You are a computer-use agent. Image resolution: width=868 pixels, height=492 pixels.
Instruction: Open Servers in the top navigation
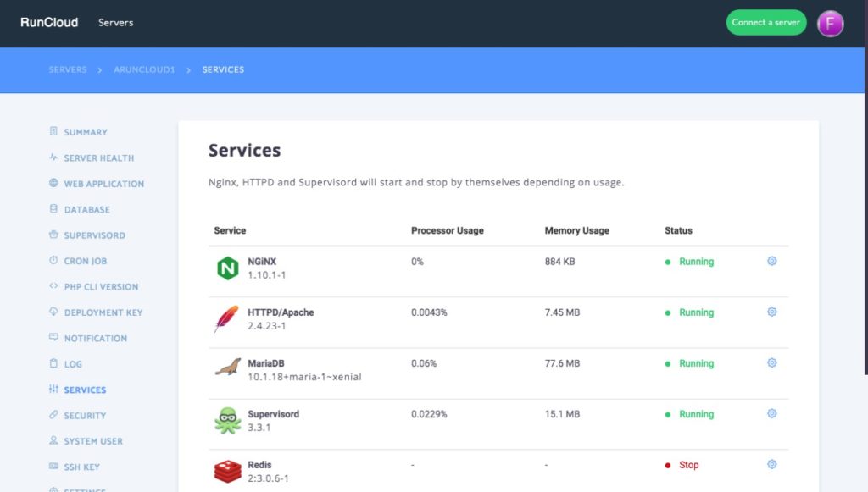[x=115, y=23]
